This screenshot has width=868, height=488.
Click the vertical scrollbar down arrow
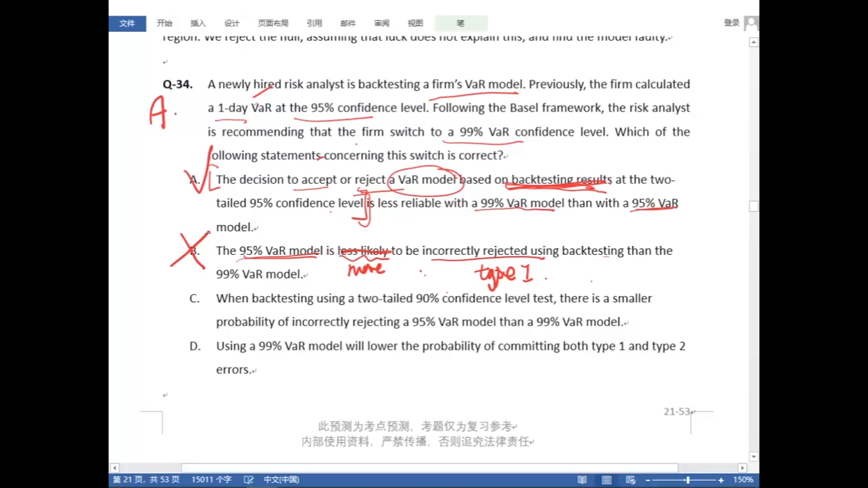tap(754, 457)
